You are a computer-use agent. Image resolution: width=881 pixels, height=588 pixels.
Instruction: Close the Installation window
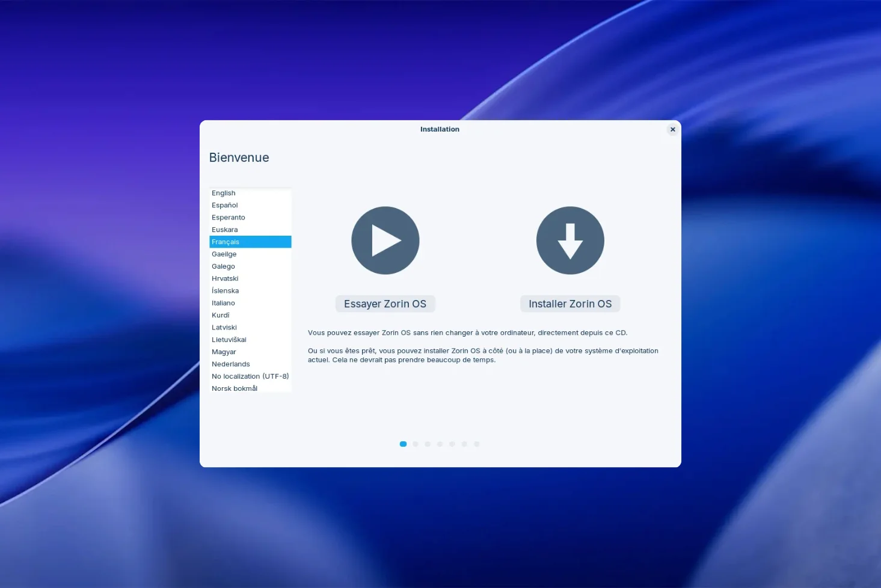coord(672,129)
